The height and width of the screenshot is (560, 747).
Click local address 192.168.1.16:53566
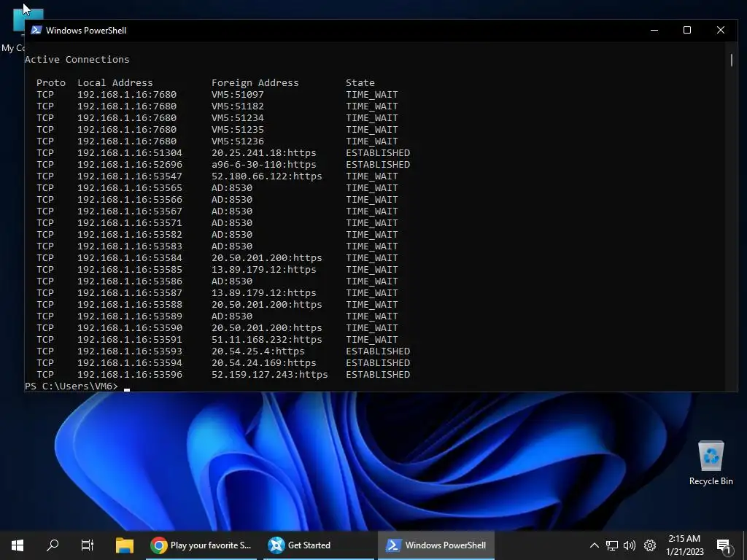click(130, 200)
